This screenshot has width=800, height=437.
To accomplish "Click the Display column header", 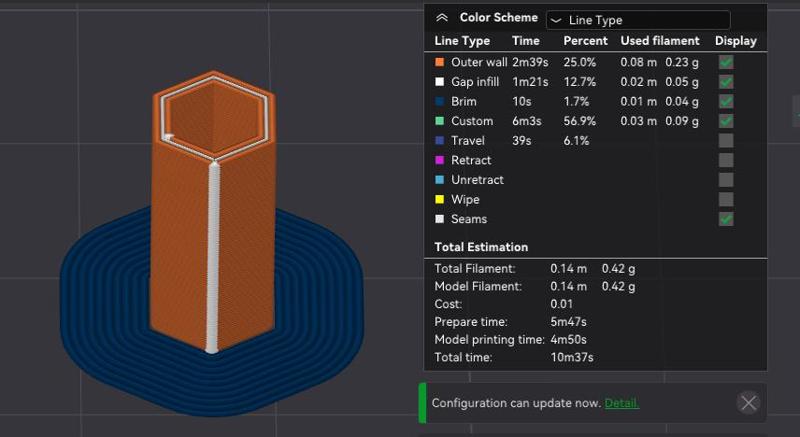I will pos(735,41).
